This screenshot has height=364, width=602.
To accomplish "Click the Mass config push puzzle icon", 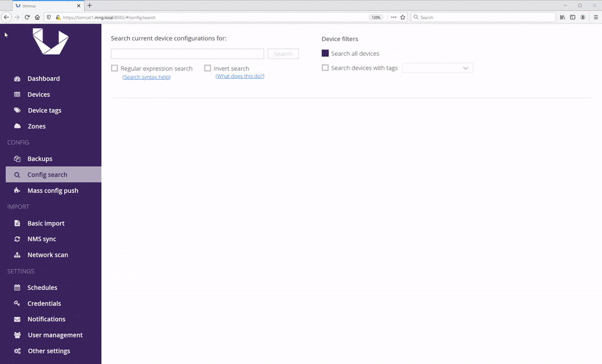I will click(17, 190).
